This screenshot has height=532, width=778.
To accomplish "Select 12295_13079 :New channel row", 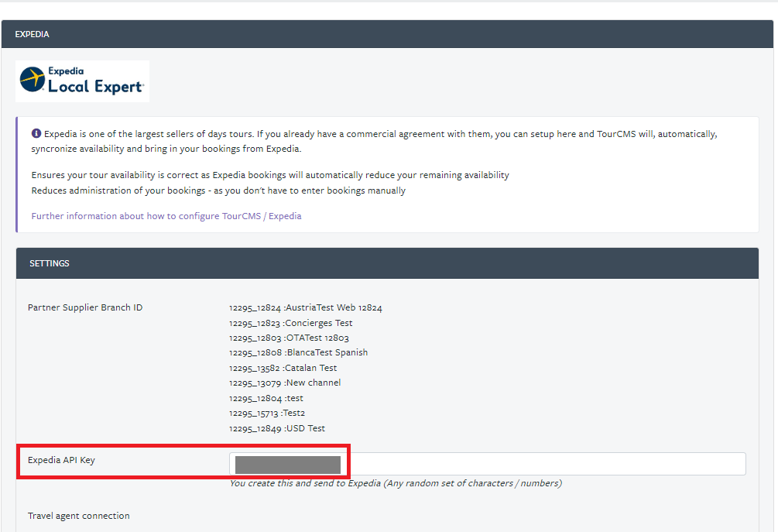I will [285, 383].
